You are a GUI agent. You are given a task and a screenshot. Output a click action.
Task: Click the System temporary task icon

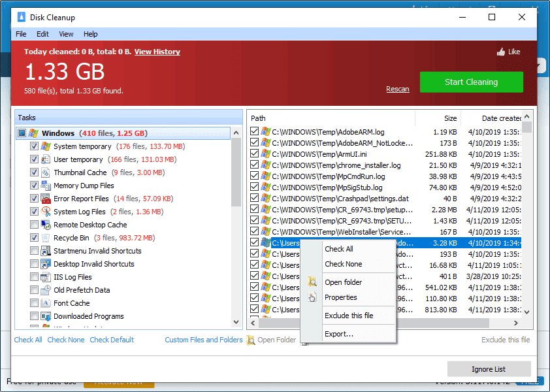[46, 146]
